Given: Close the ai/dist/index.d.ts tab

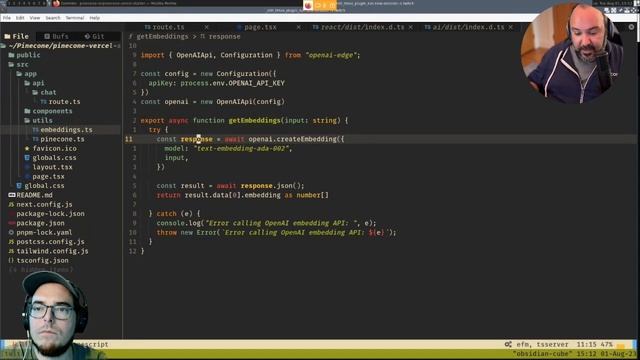Looking at the screenshot, I should click(511, 27).
